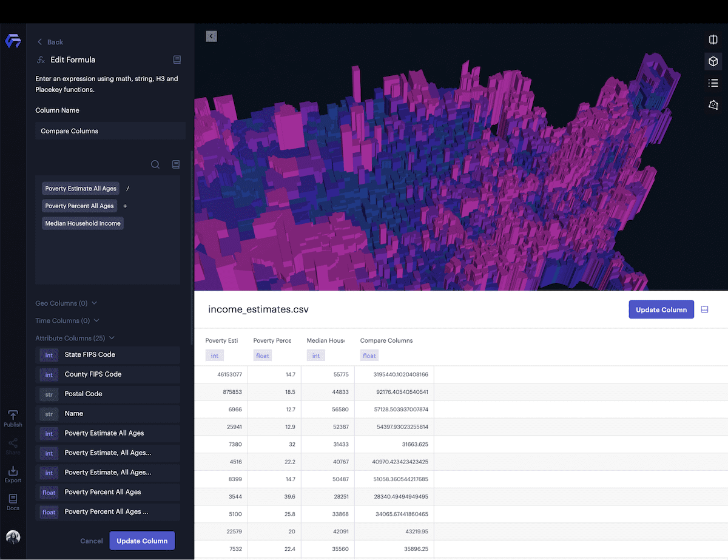Select the draw polygon tool icon

[x=713, y=105]
